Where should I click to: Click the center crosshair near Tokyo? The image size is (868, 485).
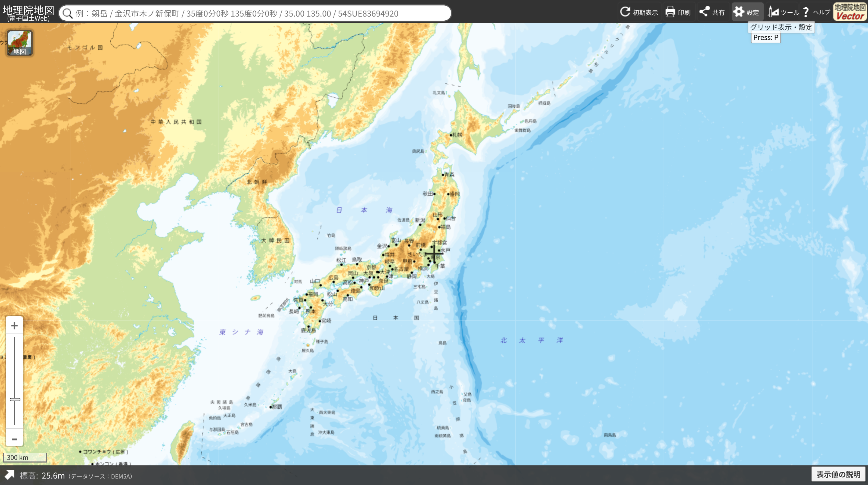point(434,254)
